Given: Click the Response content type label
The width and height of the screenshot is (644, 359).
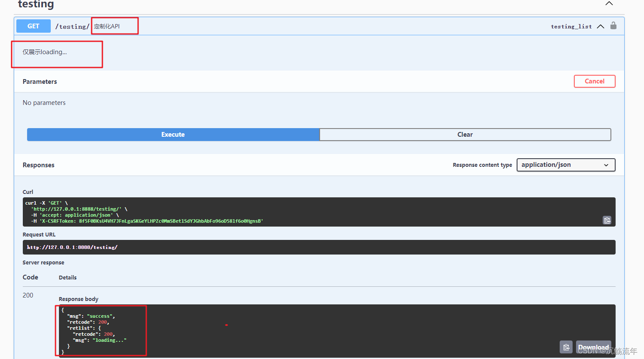Looking at the screenshot, I should (x=482, y=165).
